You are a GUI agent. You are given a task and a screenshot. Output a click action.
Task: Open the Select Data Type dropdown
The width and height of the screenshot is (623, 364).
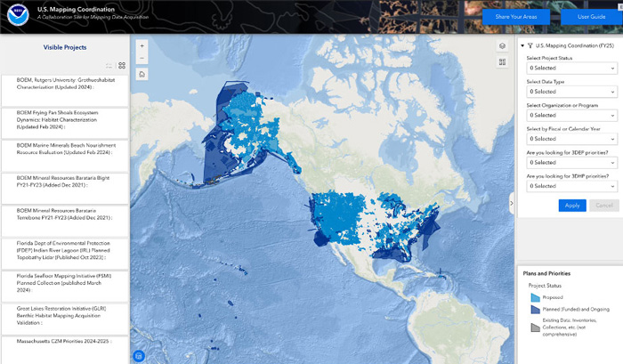(x=571, y=92)
